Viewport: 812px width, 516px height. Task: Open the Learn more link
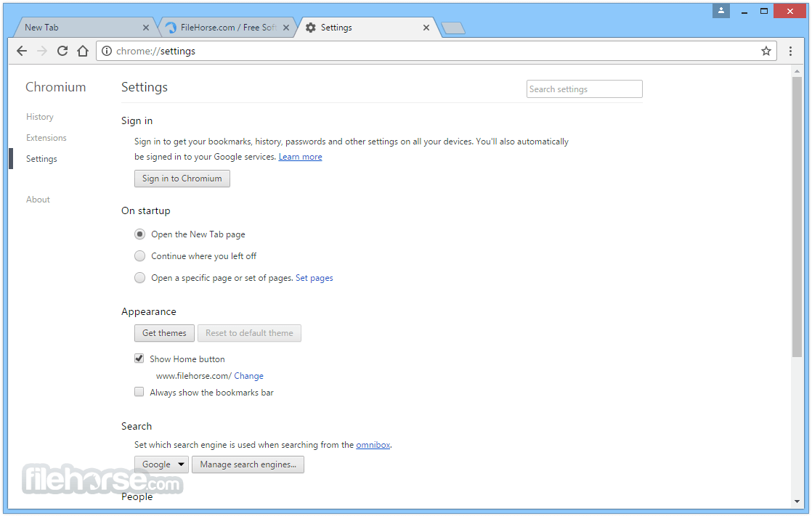[301, 157]
